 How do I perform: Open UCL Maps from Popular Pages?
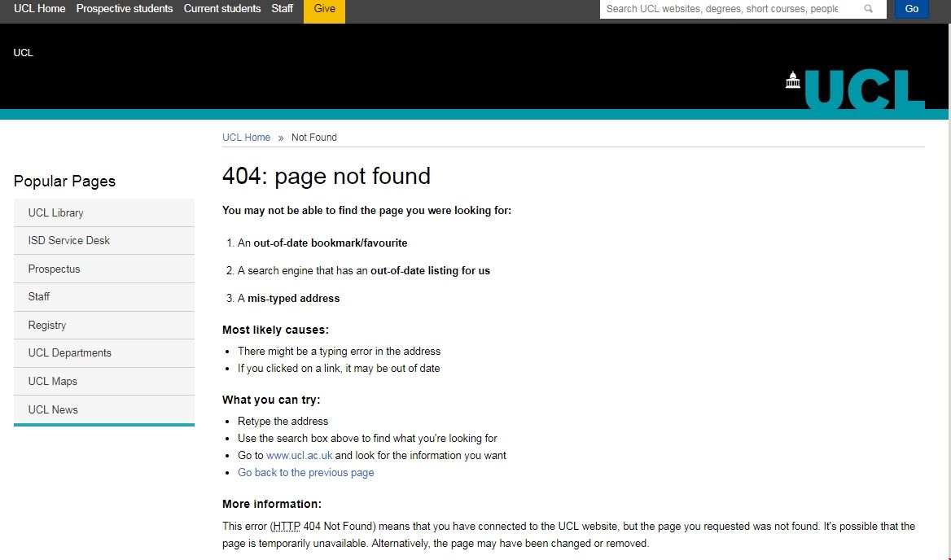(x=53, y=381)
